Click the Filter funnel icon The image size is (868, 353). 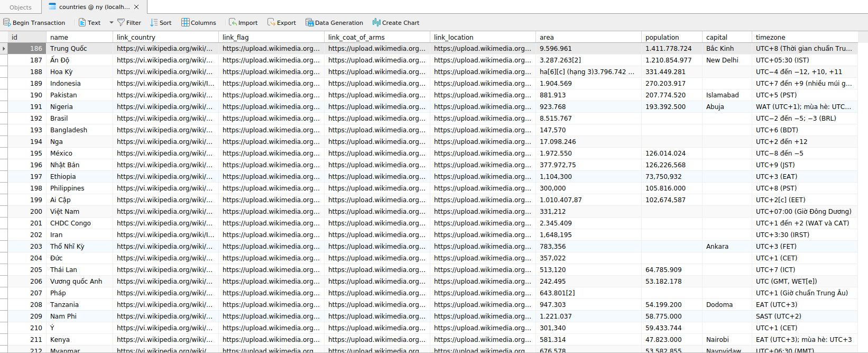coord(121,22)
